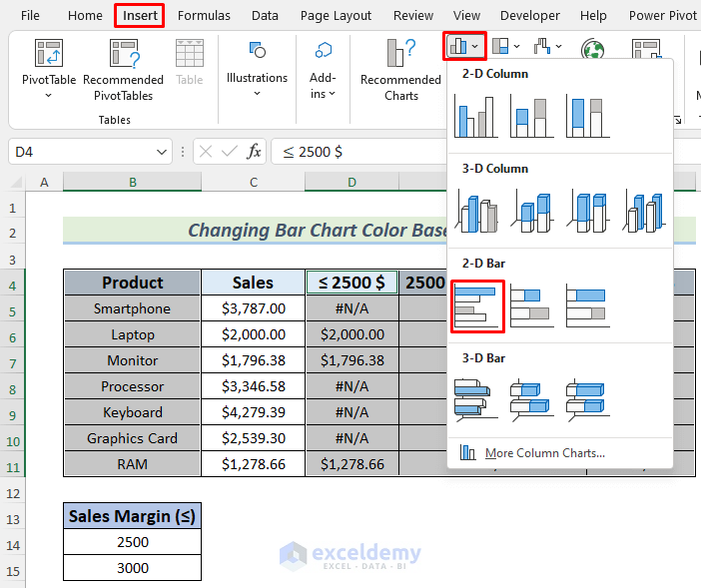Select the ≤ 2500 $ header cell
Screen dimensions: 701x588
tap(351, 283)
